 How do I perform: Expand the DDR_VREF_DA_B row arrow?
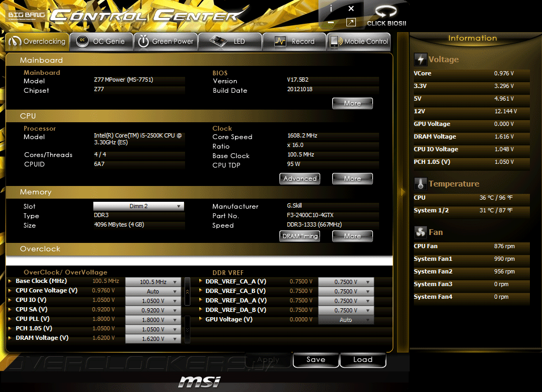pos(200,310)
